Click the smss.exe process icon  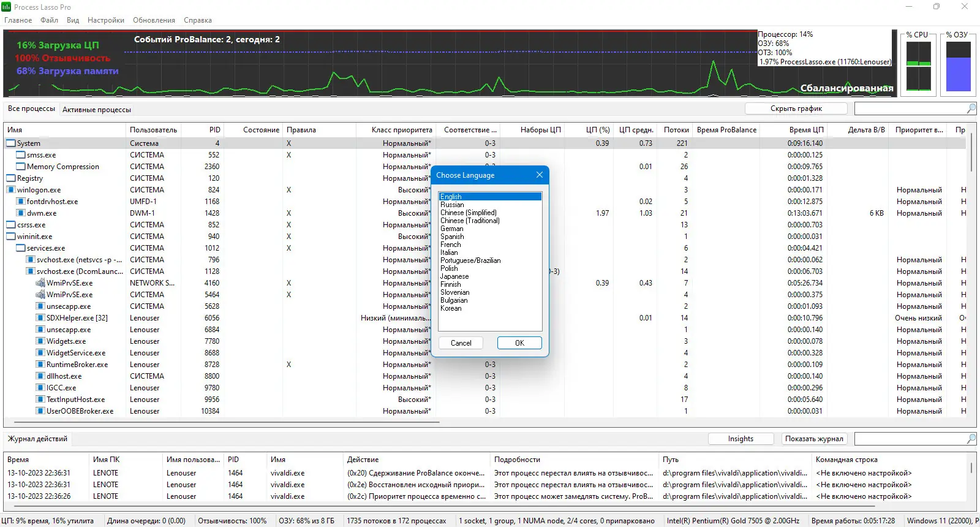tap(21, 155)
